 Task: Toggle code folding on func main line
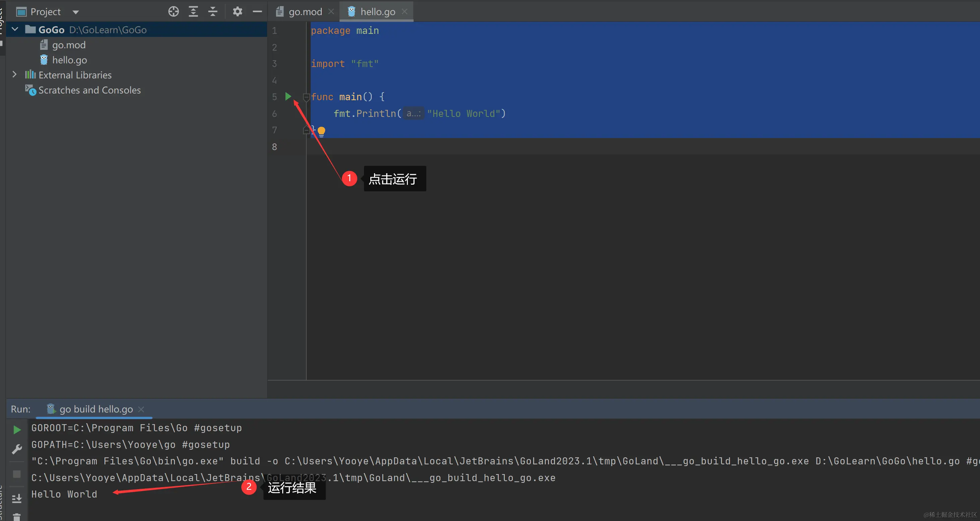coord(306,97)
